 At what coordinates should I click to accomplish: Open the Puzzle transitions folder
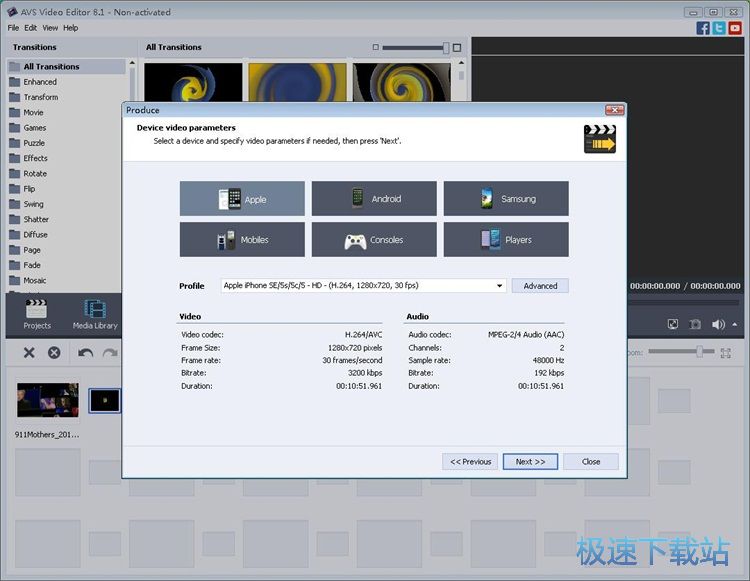33,143
